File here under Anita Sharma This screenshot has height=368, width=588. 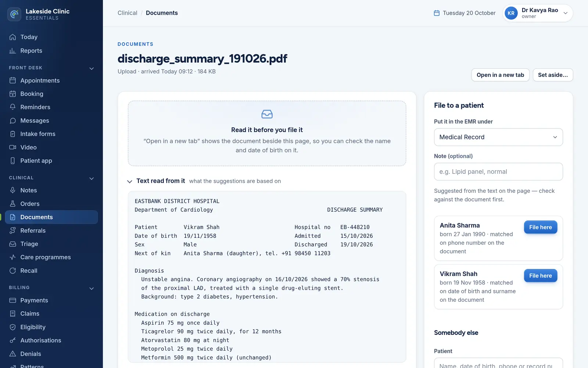click(x=540, y=227)
